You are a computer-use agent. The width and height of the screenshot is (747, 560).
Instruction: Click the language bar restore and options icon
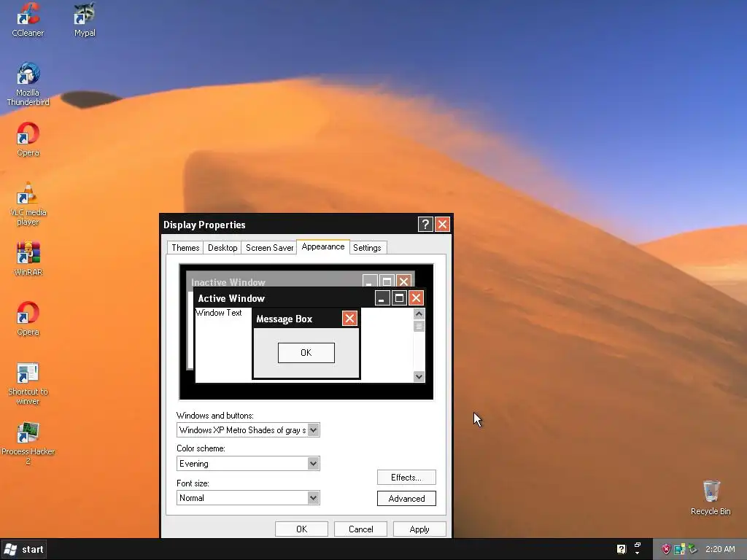click(638, 548)
